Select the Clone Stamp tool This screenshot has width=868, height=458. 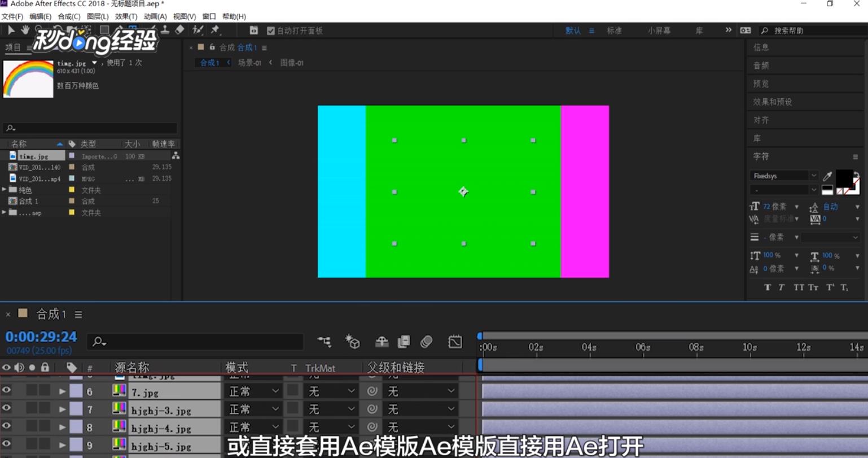pos(166,30)
